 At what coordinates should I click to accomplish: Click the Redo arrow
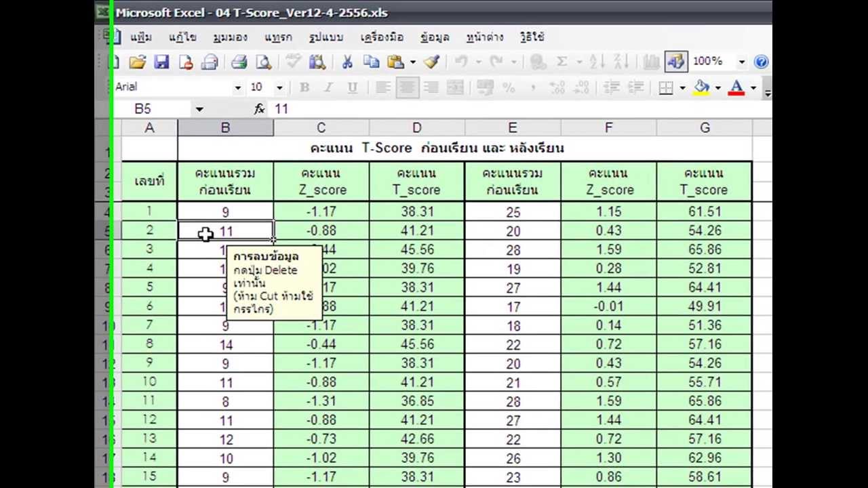(496, 62)
